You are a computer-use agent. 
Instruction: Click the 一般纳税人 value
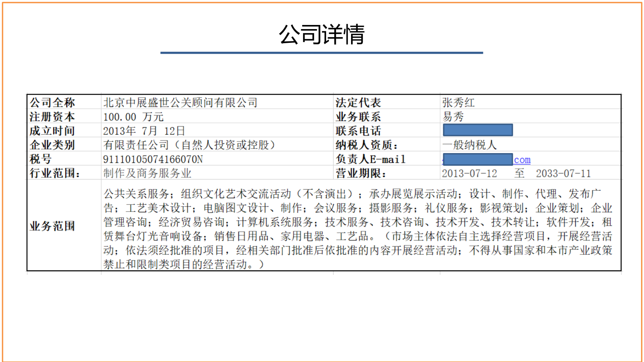(x=469, y=145)
